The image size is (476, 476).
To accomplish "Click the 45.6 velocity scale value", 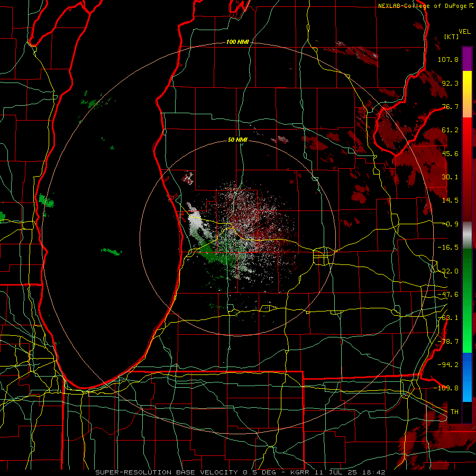I will (x=450, y=153).
